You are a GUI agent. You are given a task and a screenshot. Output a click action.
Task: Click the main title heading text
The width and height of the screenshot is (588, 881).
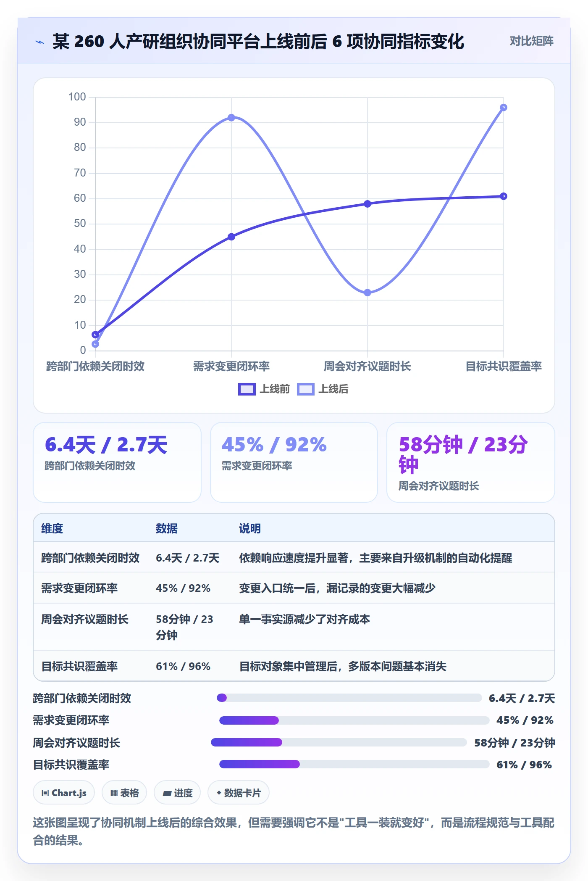(258, 42)
